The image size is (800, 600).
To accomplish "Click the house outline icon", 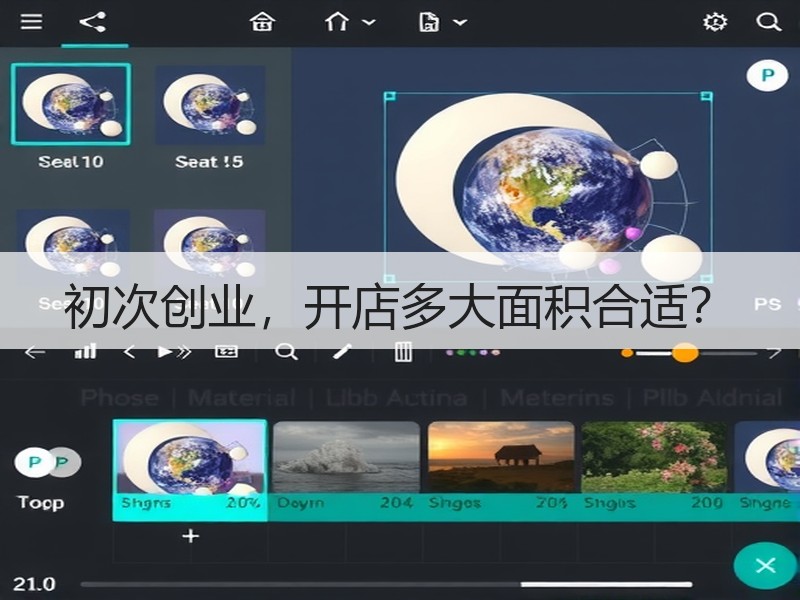I will (x=337, y=22).
